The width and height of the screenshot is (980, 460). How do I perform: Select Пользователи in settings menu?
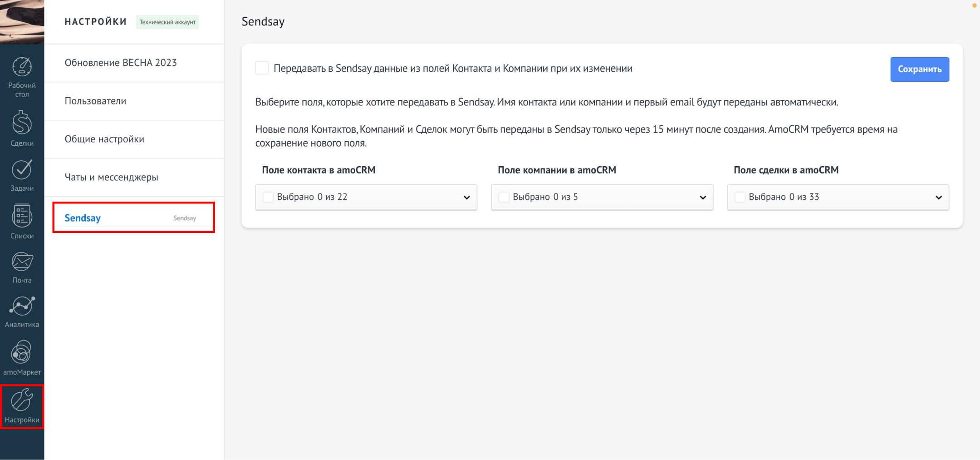click(95, 101)
